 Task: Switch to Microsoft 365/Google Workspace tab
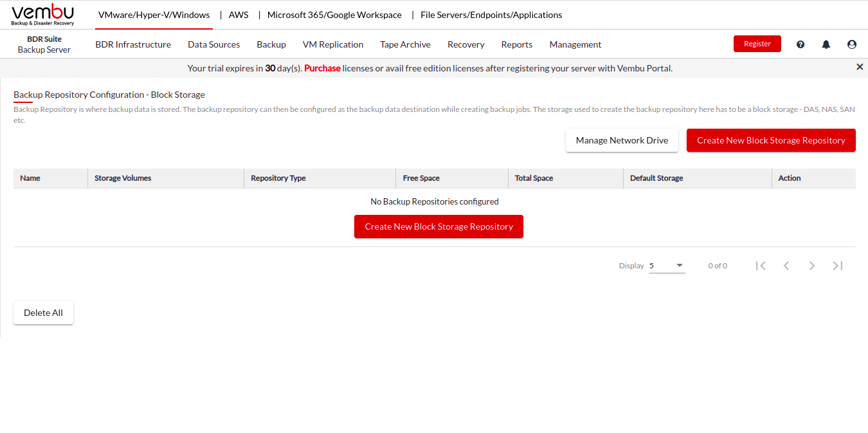334,15
